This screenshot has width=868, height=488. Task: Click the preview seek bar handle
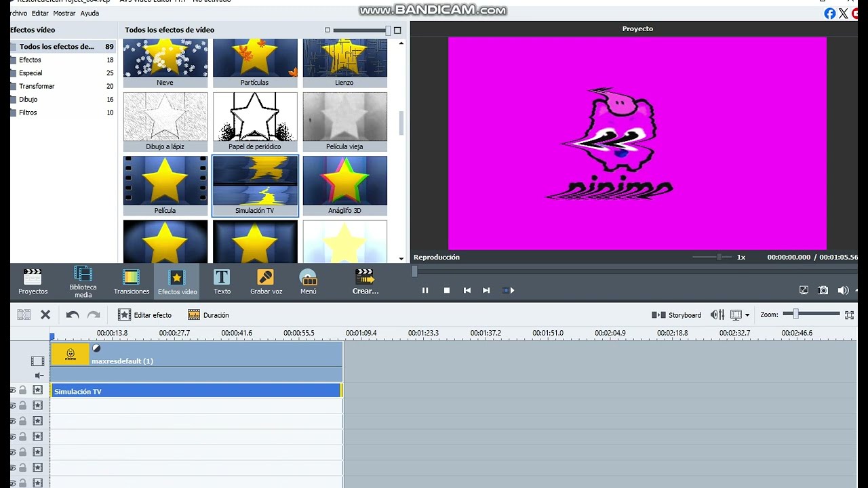click(x=414, y=271)
